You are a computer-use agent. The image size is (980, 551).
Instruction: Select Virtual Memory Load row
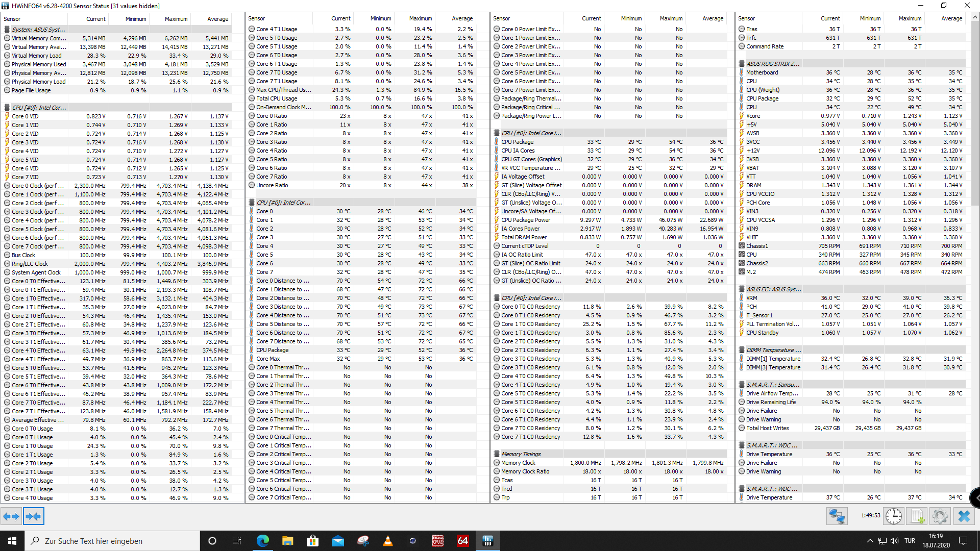(117, 56)
